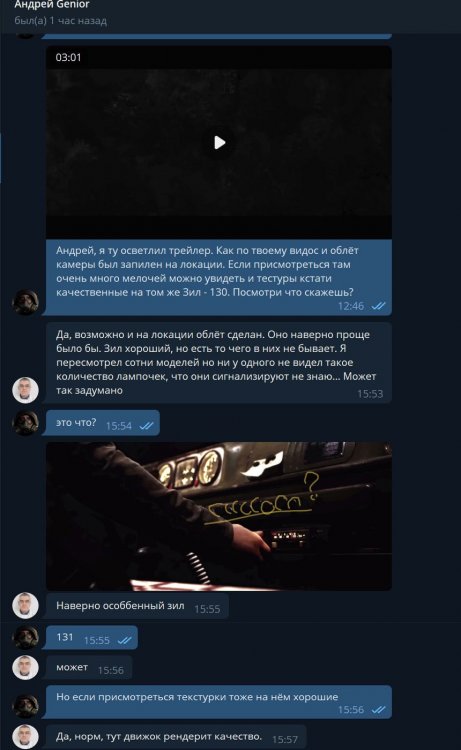Select the "может" message bubble

(x=89, y=668)
